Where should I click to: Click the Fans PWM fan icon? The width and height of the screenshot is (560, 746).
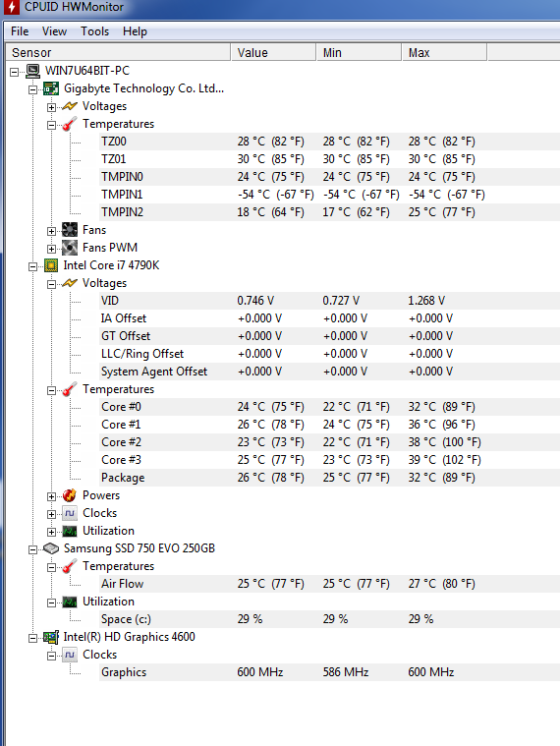(x=70, y=248)
